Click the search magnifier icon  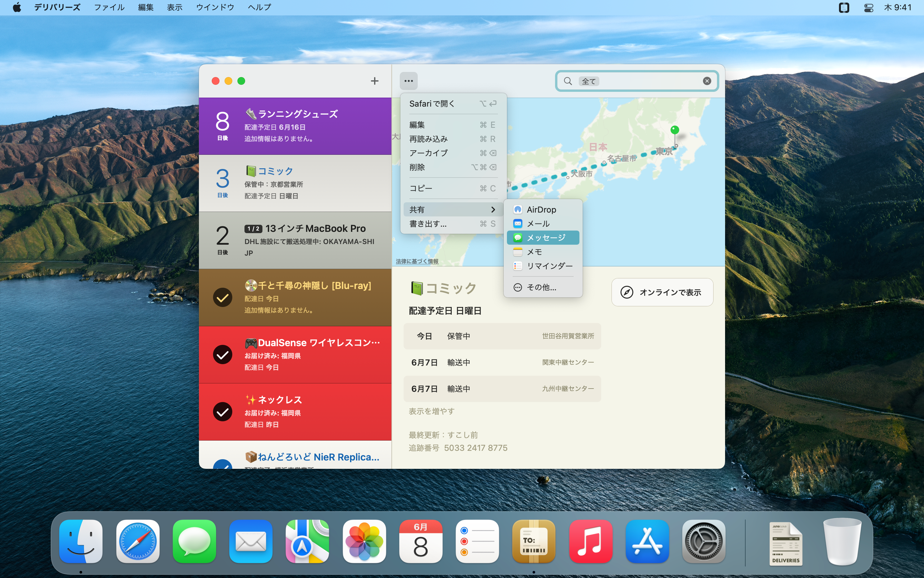(x=568, y=81)
